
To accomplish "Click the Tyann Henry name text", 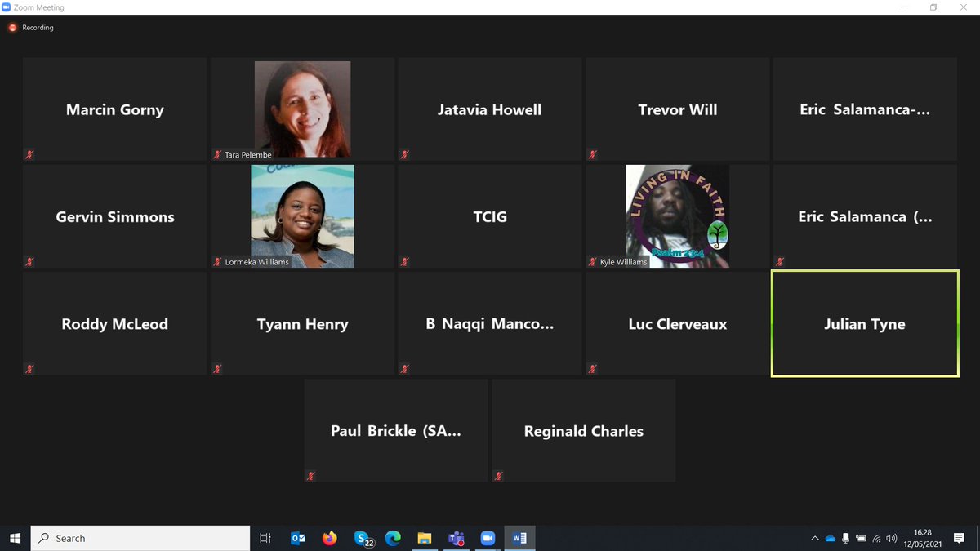I will (x=303, y=324).
